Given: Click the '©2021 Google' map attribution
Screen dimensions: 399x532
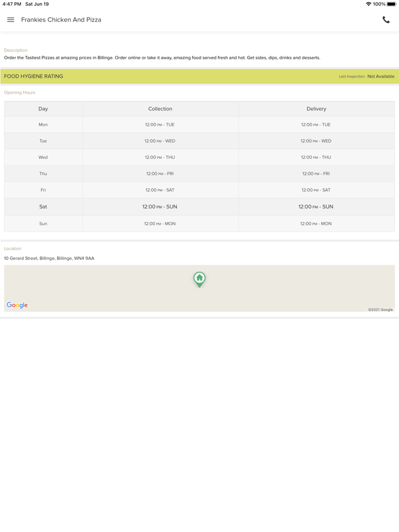Looking at the screenshot, I should coord(380,309).
